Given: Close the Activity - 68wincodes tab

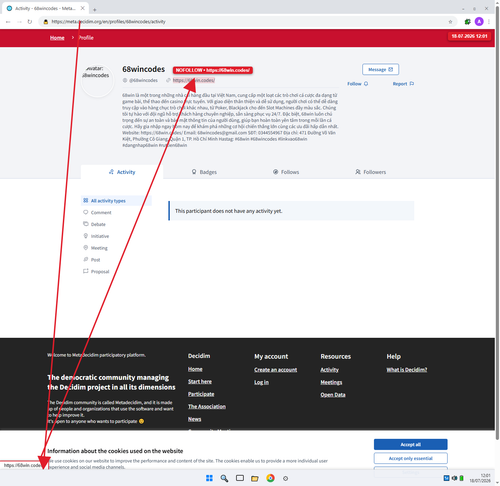Looking at the screenshot, I should point(83,8).
